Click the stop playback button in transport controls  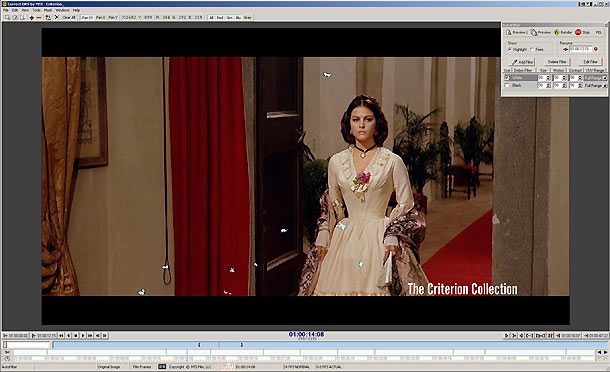click(x=76, y=335)
